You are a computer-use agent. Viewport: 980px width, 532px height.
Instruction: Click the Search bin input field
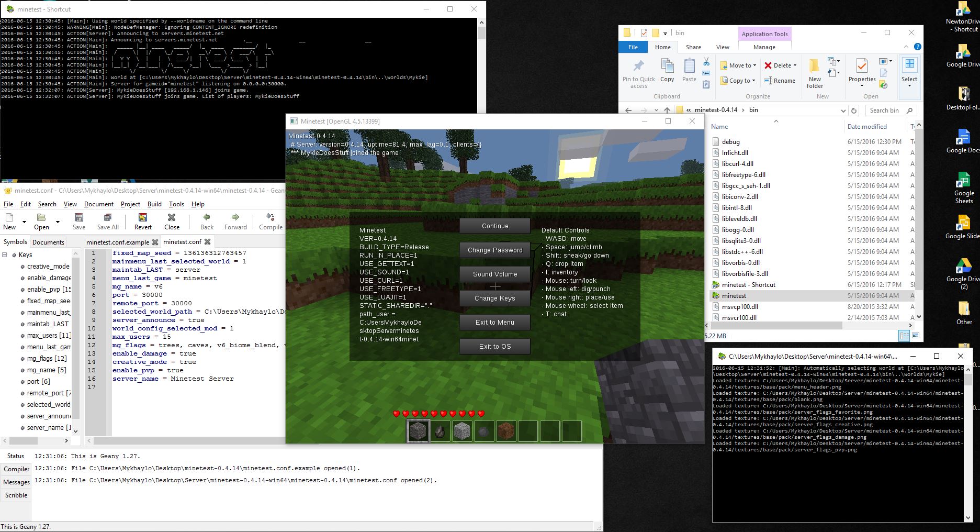886,110
